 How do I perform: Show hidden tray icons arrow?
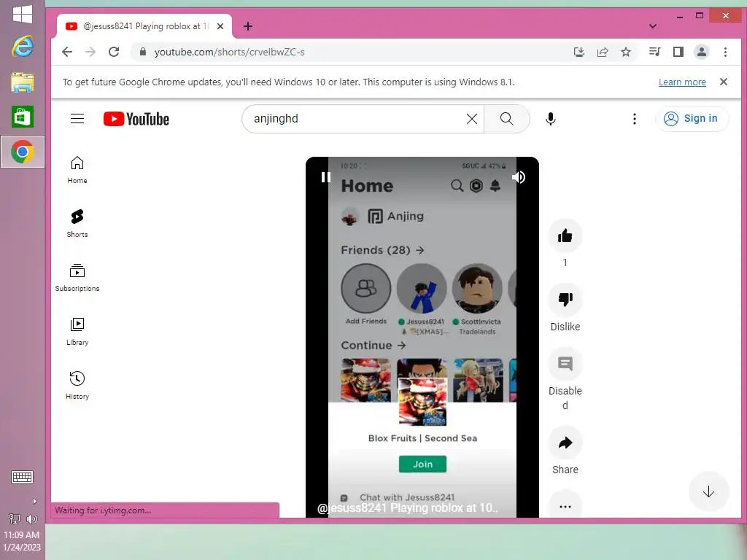click(34, 501)
